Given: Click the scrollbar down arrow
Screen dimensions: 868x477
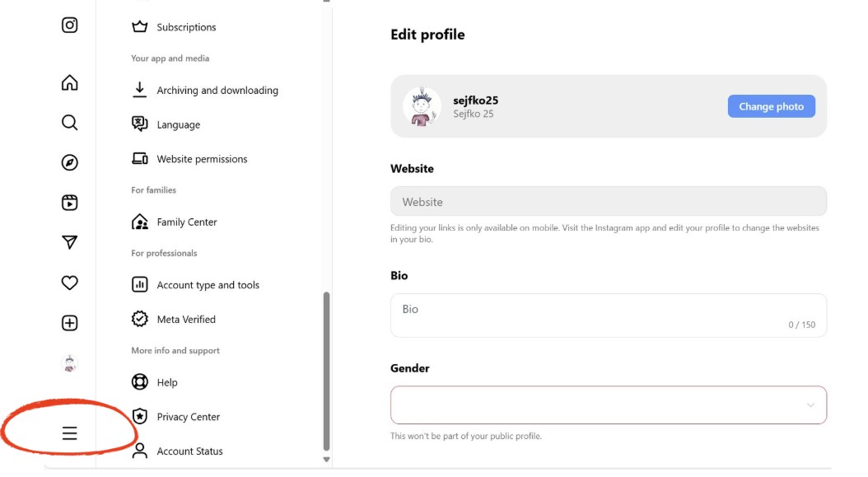Looking at the screenshot, I should click(x=327, y=459).
